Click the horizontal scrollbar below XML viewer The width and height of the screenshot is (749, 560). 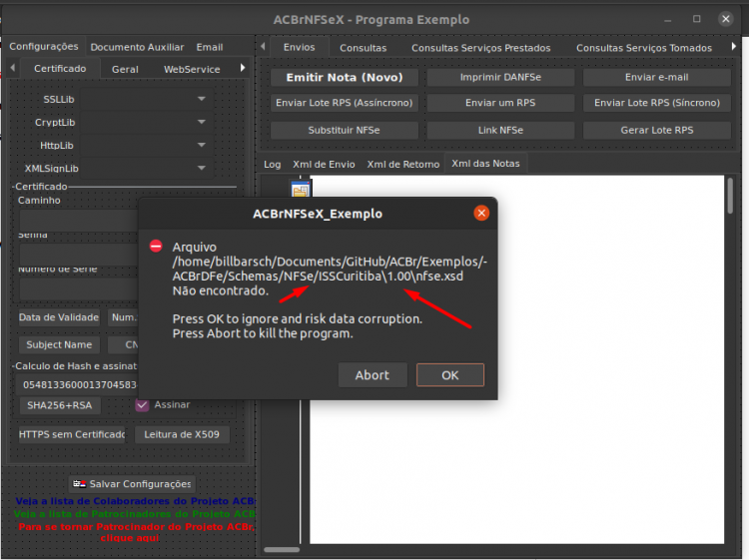pos(282,549)
